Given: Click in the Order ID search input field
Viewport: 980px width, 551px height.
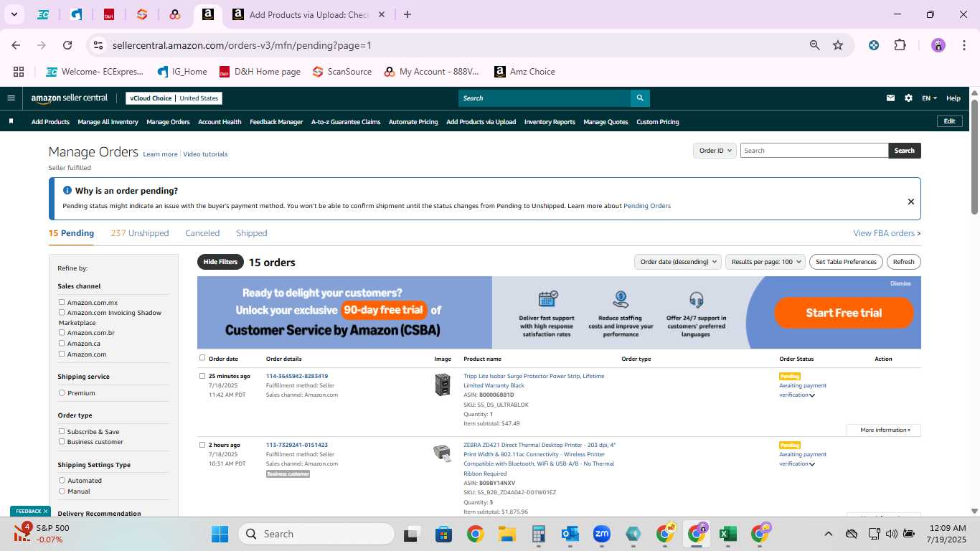Looking at the screenshot, I should tap(814, 151).
